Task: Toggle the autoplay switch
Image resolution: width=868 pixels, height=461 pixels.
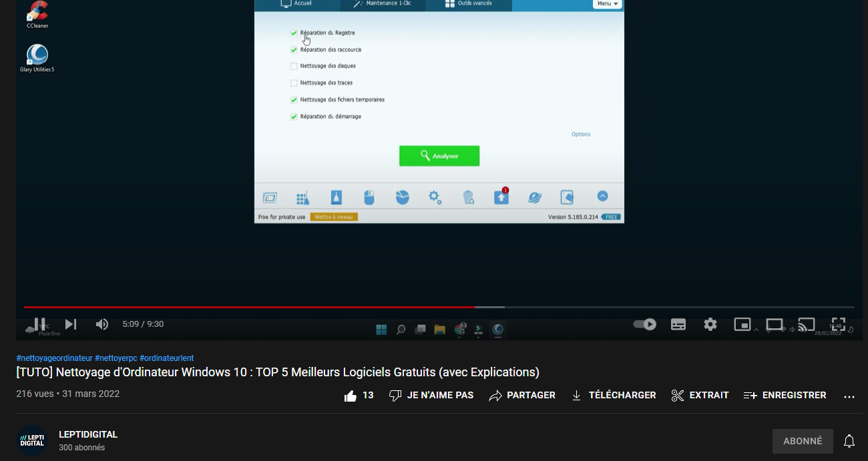Action: tap(645, 324)
